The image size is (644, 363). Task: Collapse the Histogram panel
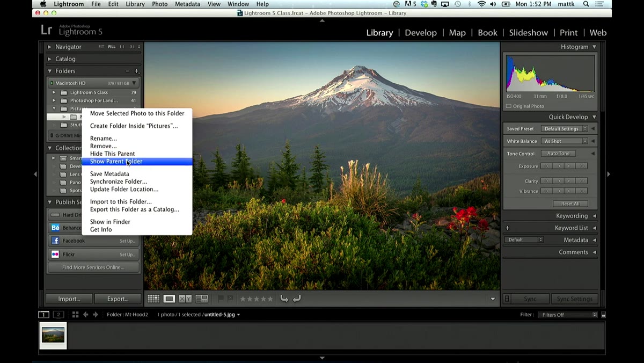(594, 47)
